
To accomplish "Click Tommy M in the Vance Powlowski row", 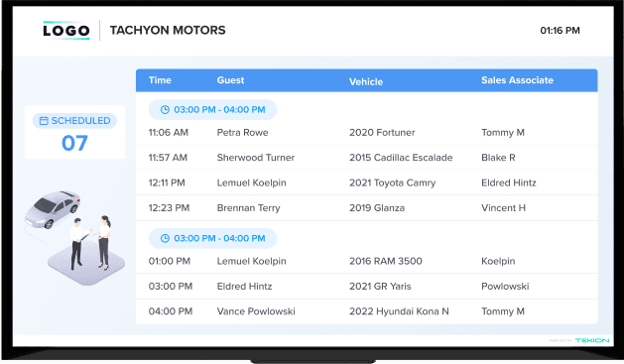I will (x=503, y=311).
